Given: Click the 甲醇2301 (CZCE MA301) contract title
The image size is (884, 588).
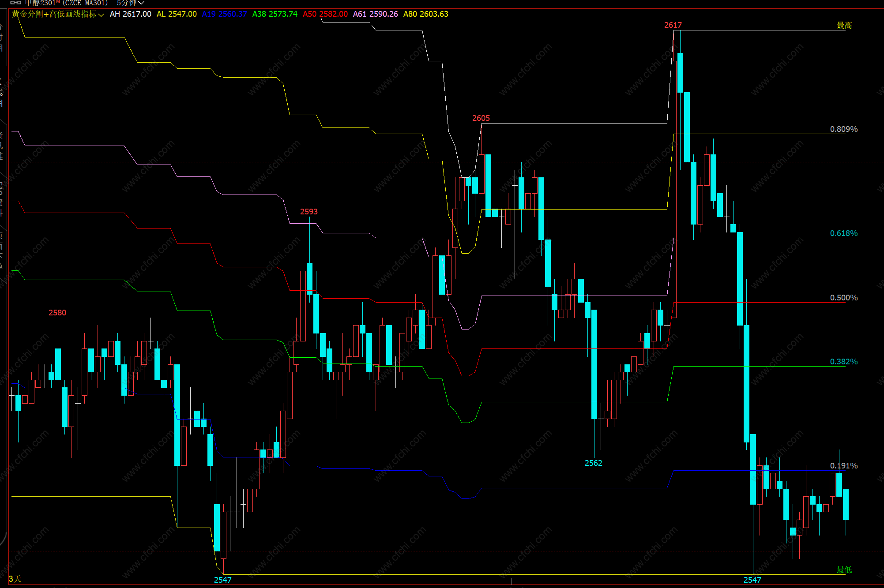Looking at the screenshot, I should click(x=66, y=3).
